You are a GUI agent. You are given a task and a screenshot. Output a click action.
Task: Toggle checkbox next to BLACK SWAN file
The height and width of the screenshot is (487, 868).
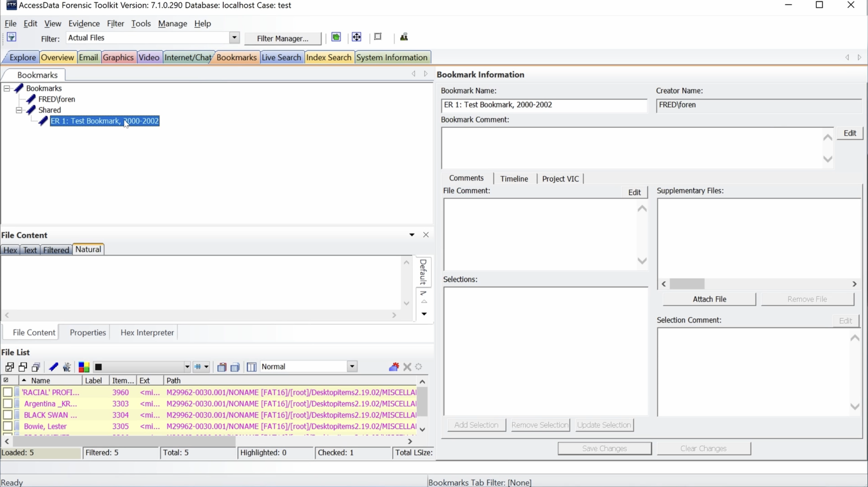click(6, 415)
